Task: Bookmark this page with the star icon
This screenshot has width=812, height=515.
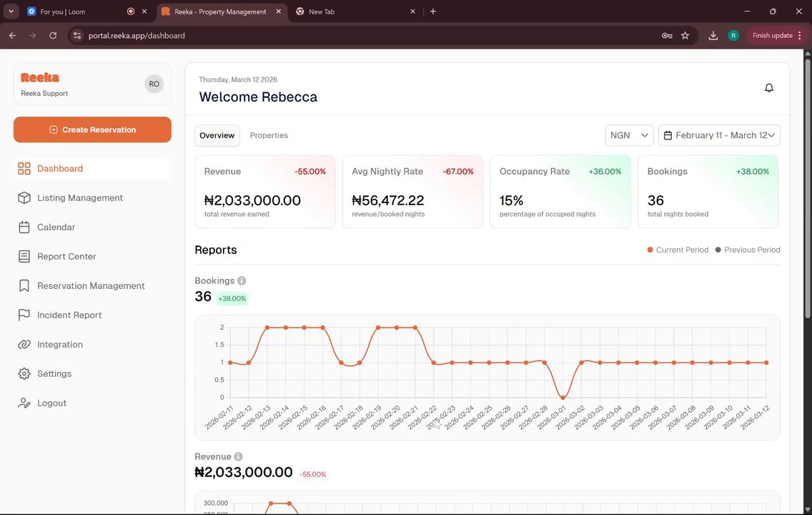Action: coord(685,36)
